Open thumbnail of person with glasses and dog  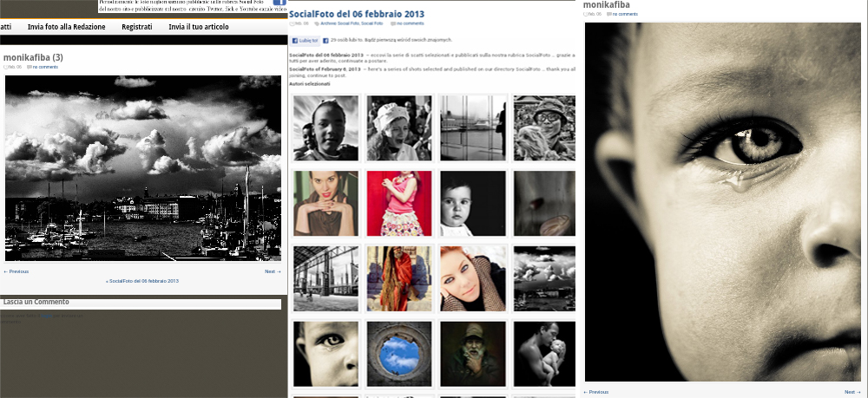point(545,128)
